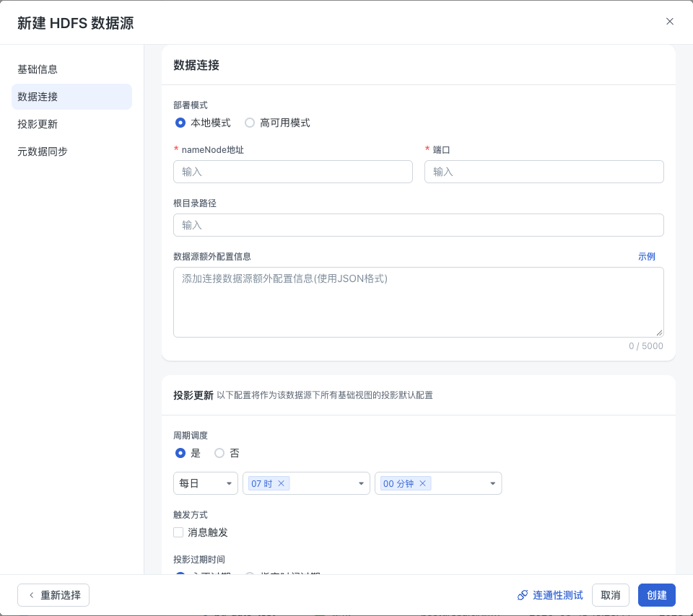Click the 数据连接 card heading
The width and height of the screenshot is (693, 616).
tap(196, 66)
